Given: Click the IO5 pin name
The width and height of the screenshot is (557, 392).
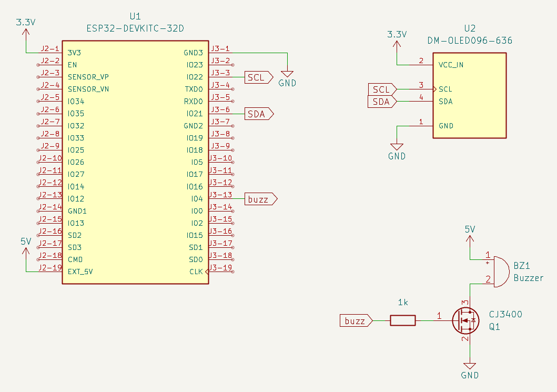Looking at the screenshot, I should (197, 163).
